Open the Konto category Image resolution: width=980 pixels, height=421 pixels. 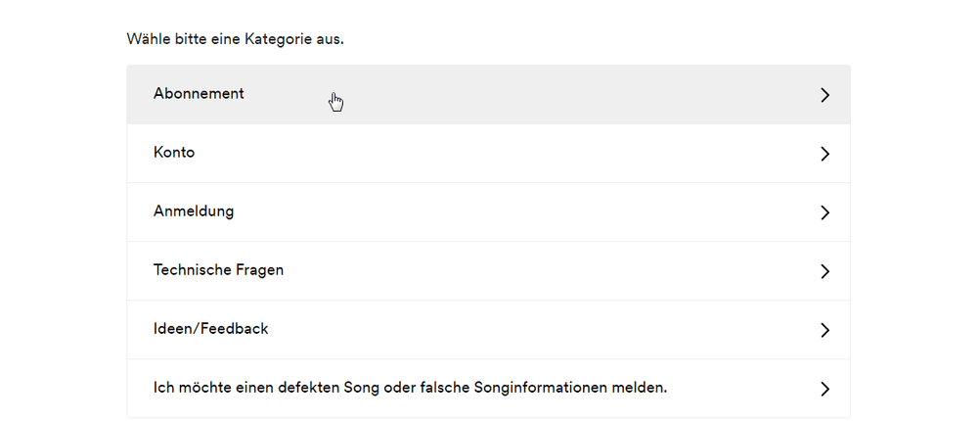[488, 154]
